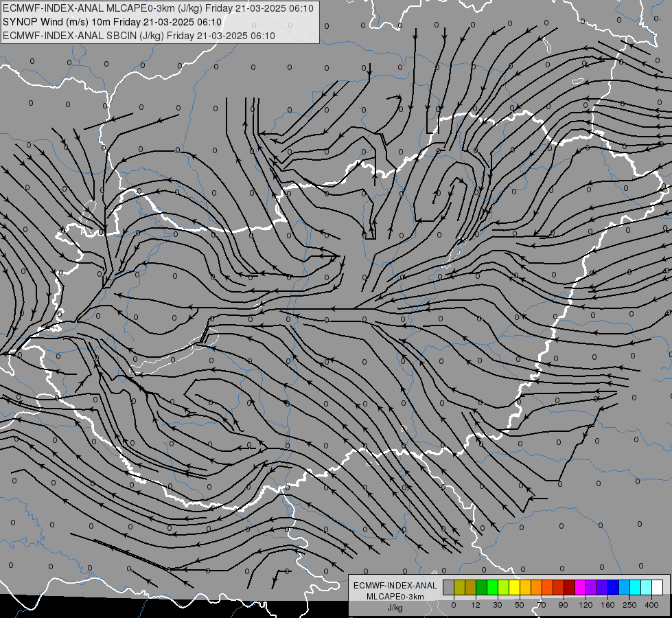Click the olive-yellow swatch just after tick 0
The height and width of the screenshot is (618, 672).
coord(459,588)
